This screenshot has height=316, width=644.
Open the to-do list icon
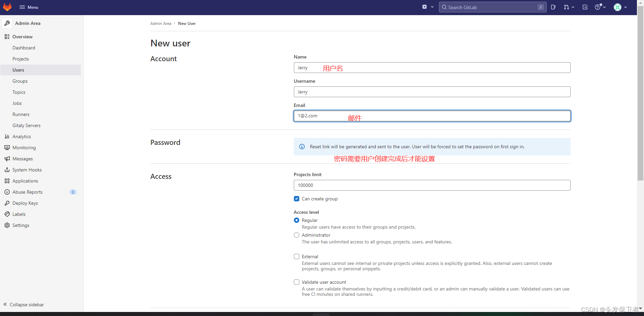click(585, 7)
